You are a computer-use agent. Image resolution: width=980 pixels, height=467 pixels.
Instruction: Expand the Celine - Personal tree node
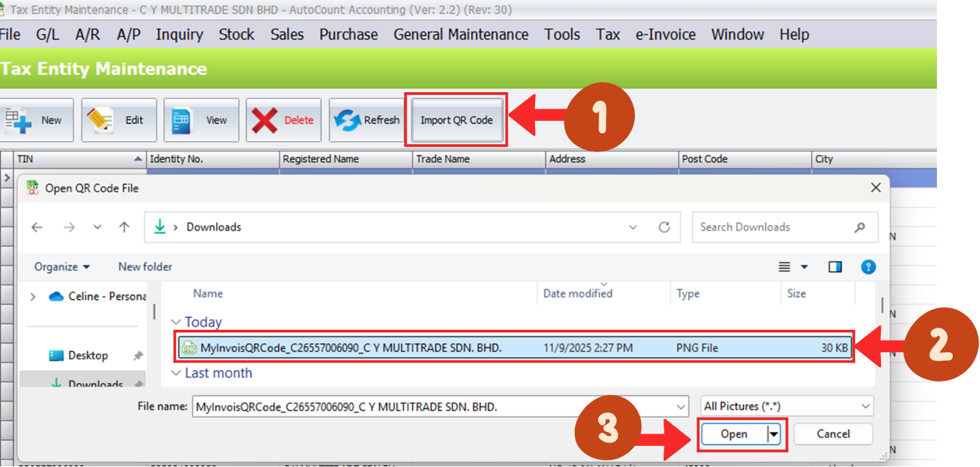point(32,296)
